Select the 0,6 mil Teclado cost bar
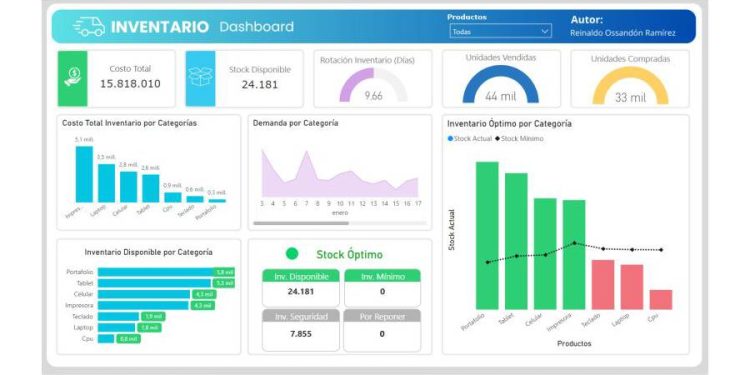 pyautogui.click(x=195, y=199)
